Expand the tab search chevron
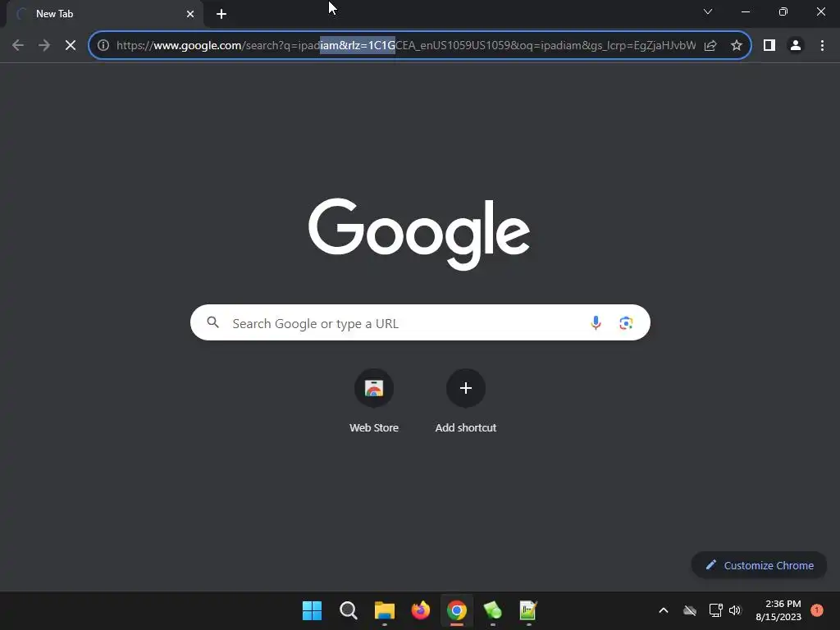840x630 pixels. [708, 11]
